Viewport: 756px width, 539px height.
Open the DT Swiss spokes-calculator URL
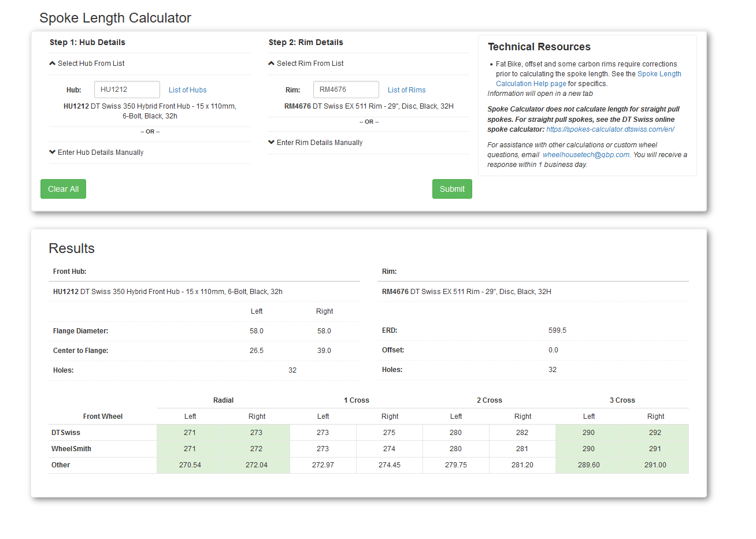pos(610,129)
